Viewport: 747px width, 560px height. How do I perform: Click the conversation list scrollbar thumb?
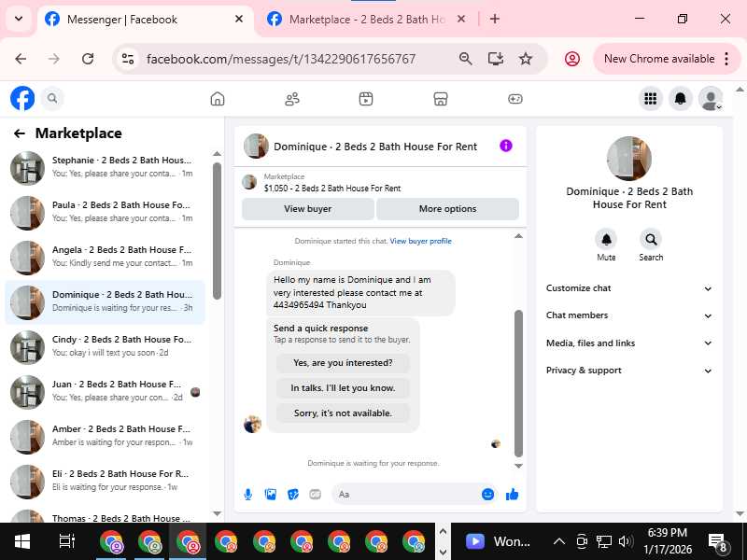217,231
